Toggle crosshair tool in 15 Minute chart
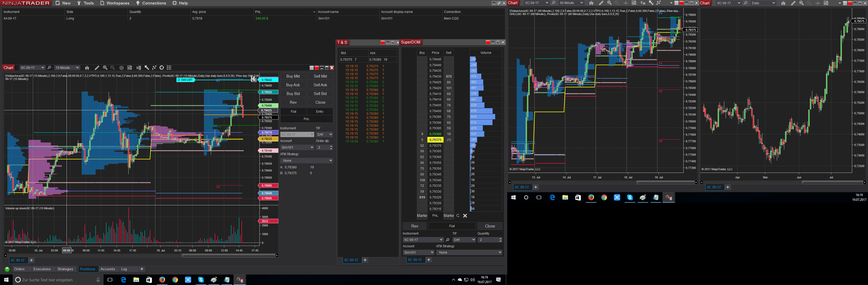 [121, 68]
